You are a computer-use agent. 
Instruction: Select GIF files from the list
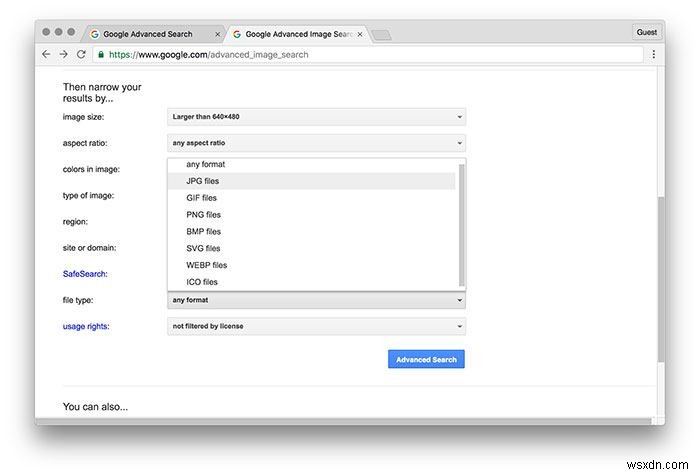tap(312, 198)
